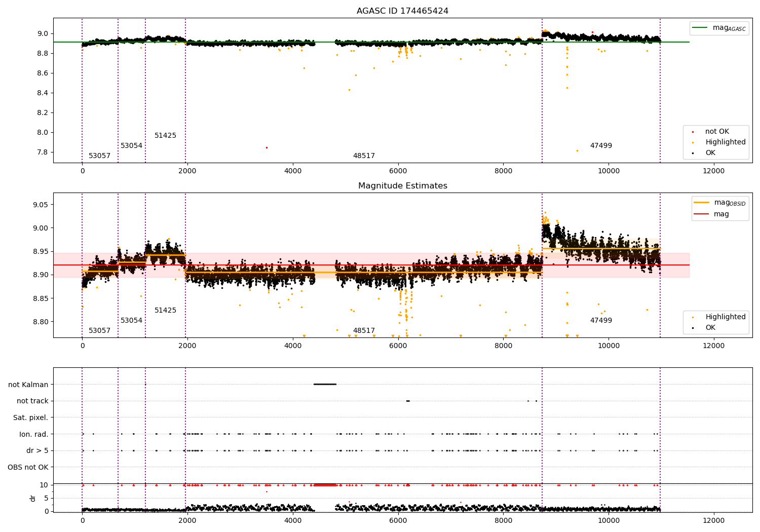The height and width of the screenshot is (532, 760).
Task: Click the 'Sat. pixel.' flag row label
Action: tap(31, 417)
